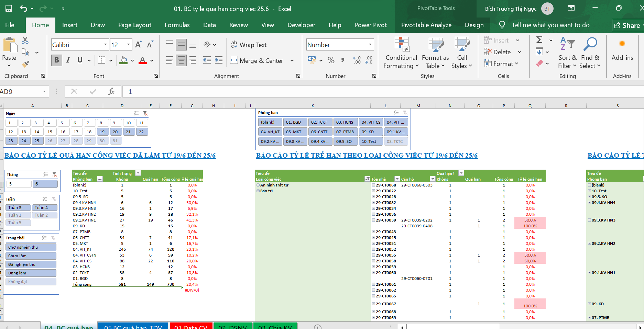Open the Formulas ribbon tab
Viewport: 644px width, 329px height.
177,25
